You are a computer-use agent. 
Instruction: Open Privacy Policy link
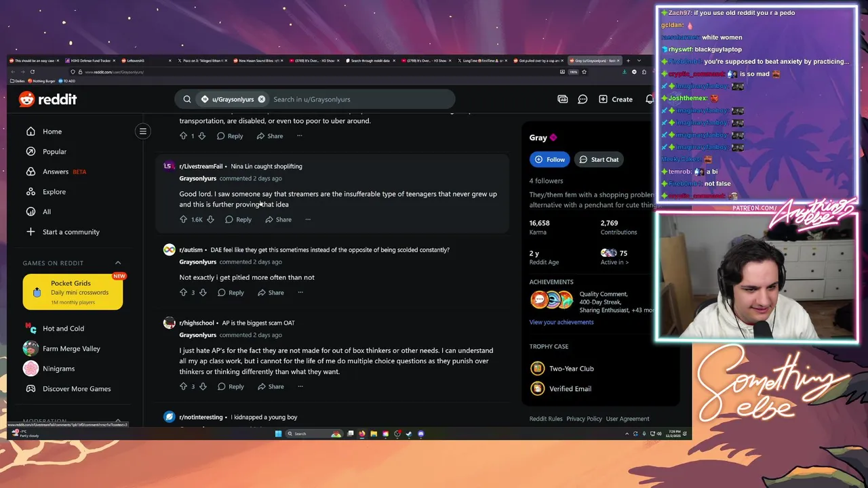[584, 419]
